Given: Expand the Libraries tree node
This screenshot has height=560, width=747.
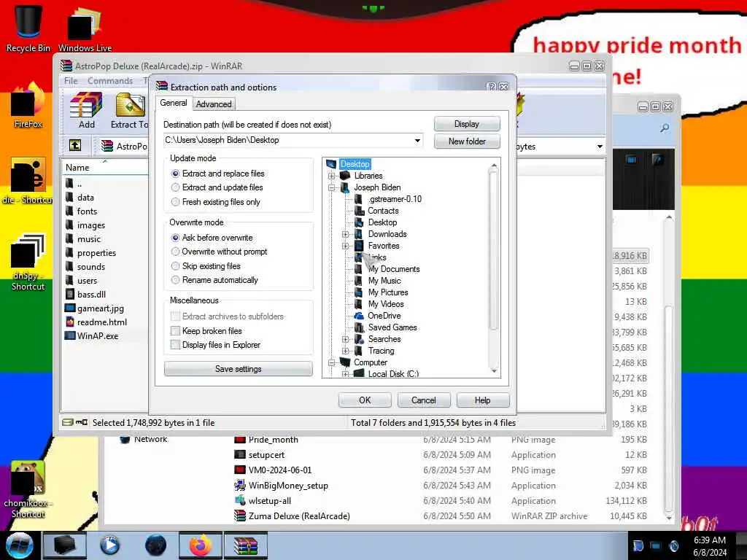Looking at the screenshot, I should [x=332, y=176].
